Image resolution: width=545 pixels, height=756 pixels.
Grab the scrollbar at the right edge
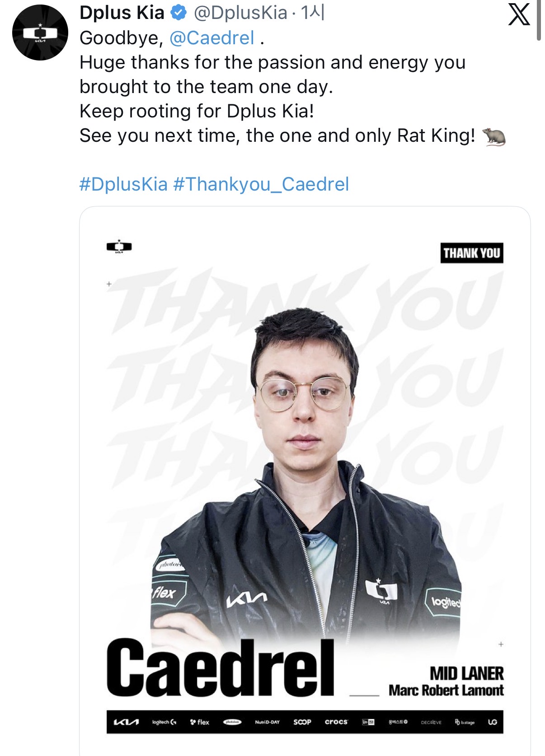(x=539, y=20)
